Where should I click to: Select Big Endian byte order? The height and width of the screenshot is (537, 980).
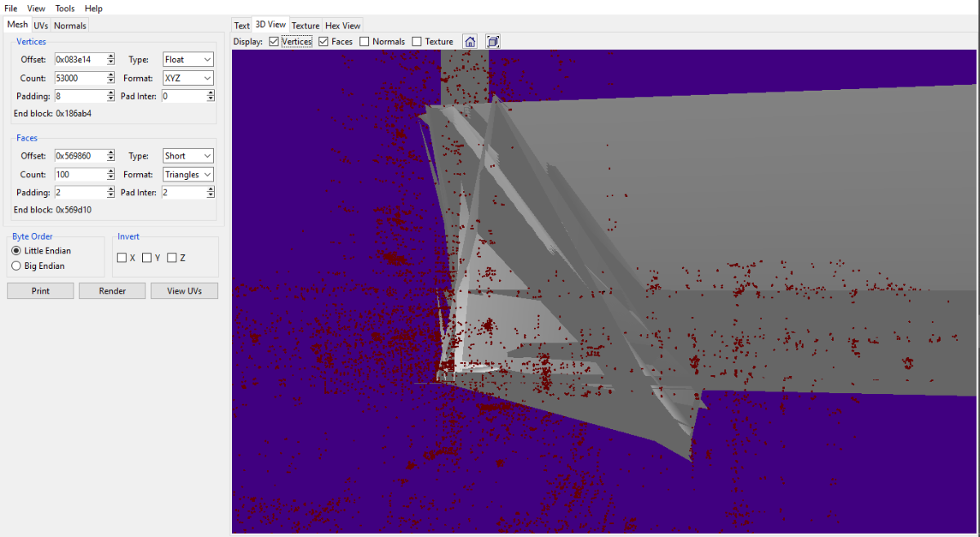click(x=16, y=266)
